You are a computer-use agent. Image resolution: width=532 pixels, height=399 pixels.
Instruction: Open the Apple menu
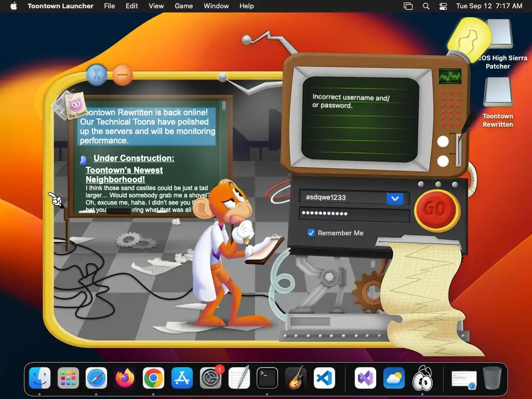(14, 6)
